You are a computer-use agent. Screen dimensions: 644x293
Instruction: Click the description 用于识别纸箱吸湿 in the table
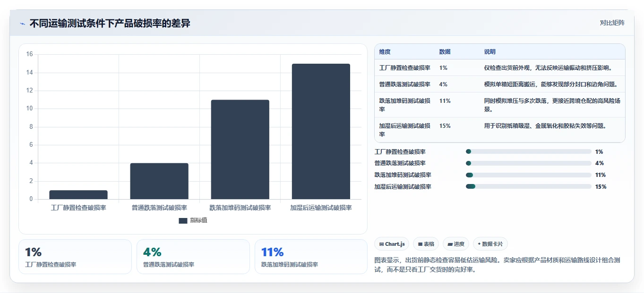pos(545,126)
